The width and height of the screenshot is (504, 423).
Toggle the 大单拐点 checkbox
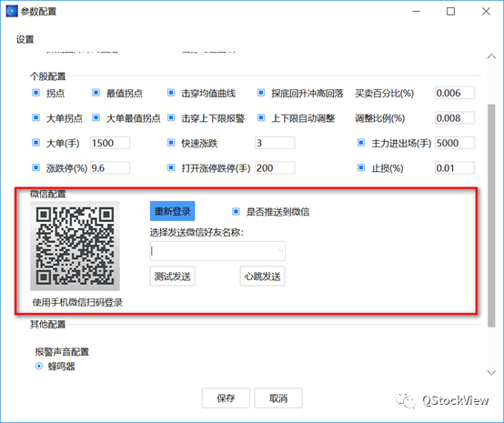coord(36,118)
